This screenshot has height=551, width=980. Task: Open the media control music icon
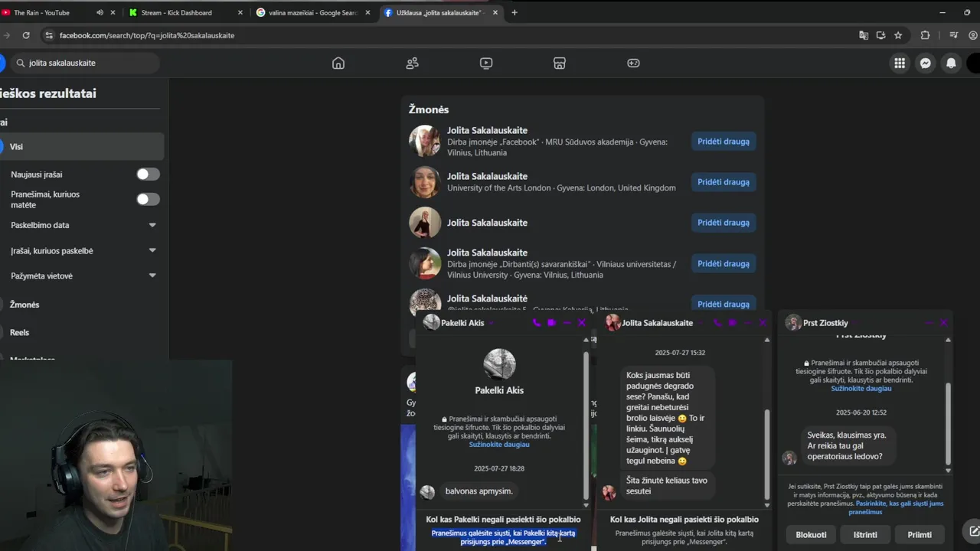(x=953, y=35)
